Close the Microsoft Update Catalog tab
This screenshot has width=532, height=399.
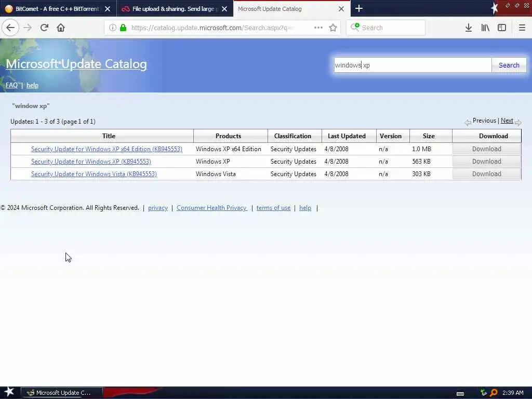point(341,9)
